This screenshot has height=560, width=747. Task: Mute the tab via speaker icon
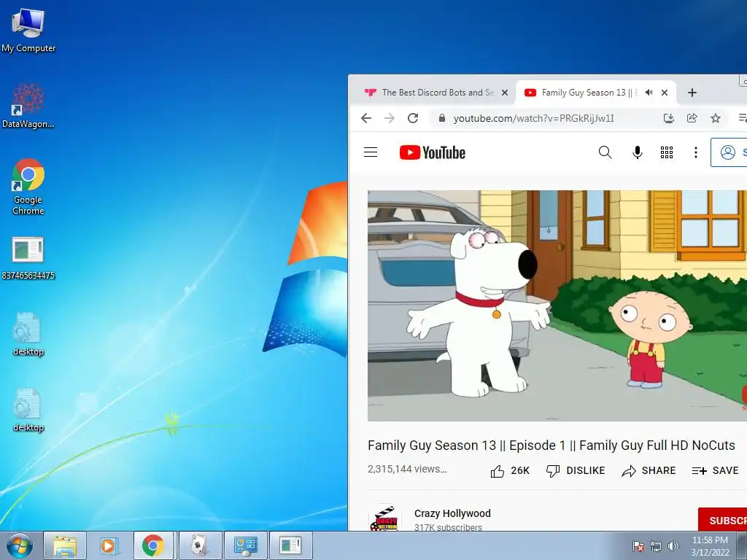coord(649,93)
